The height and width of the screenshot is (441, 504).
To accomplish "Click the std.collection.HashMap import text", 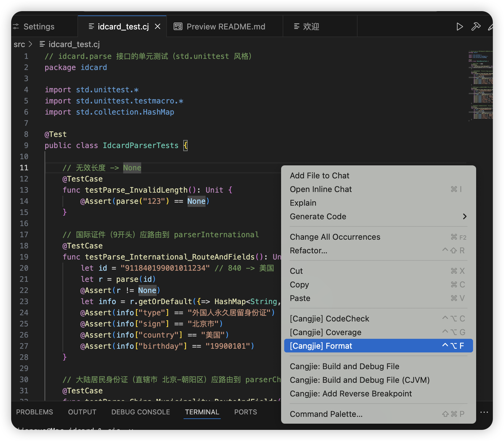I will pyautogui.click(x=125, y=112).
